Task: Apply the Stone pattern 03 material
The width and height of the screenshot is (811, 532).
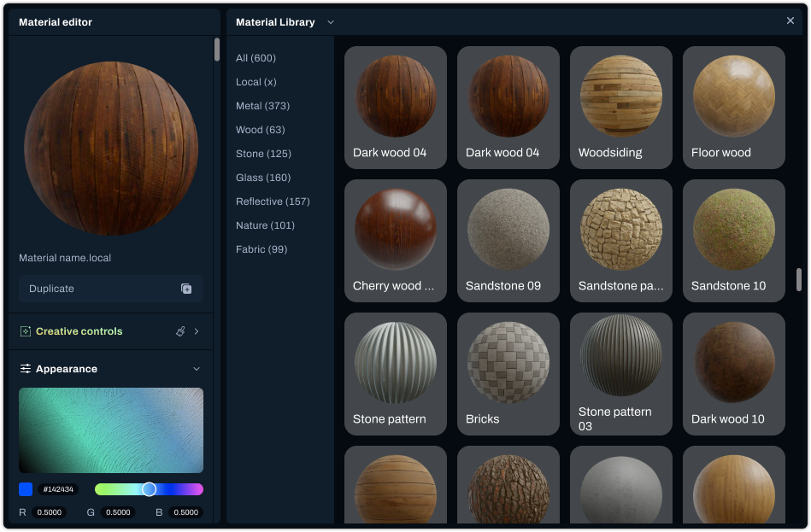Action: 620,374
